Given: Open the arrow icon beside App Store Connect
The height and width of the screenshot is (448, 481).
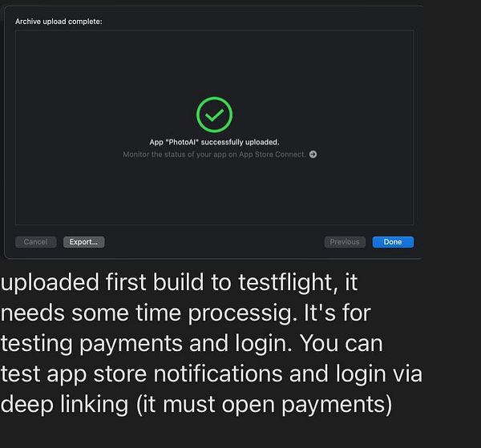Looking at the screenshot, I should (x=313, y=155).
